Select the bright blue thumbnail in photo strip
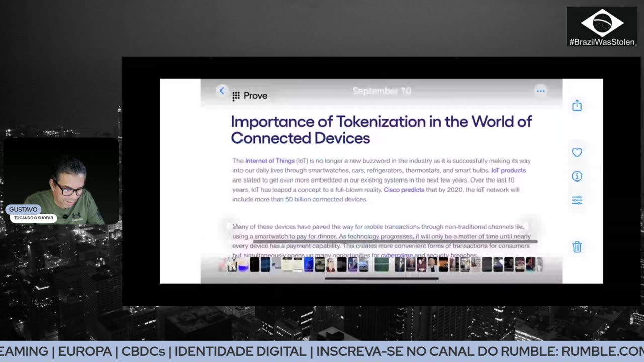Image resolution: width=644 pixels, height=362 pixels. click(309, 264)
